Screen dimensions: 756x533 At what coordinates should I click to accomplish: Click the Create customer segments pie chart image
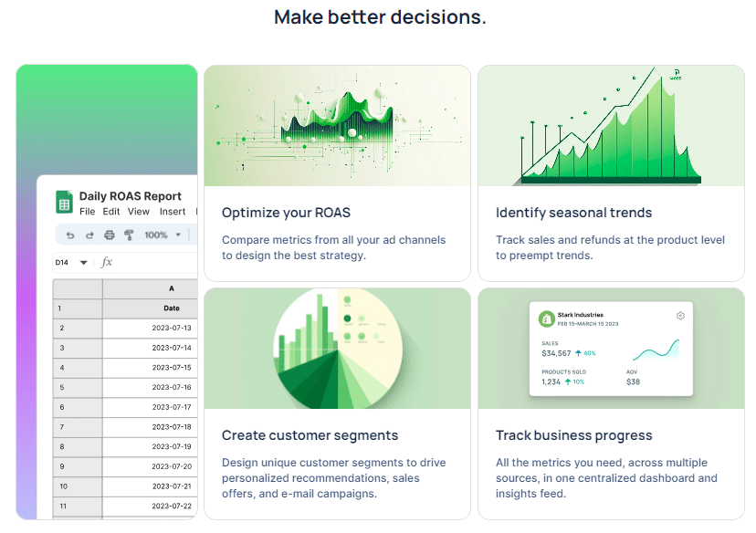click(x=337, y=349)
